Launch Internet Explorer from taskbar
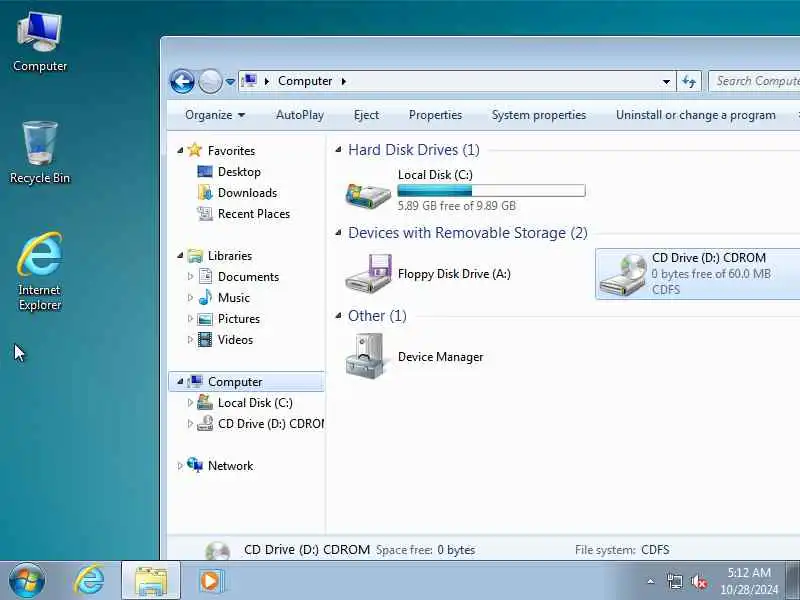 [89, 581]
